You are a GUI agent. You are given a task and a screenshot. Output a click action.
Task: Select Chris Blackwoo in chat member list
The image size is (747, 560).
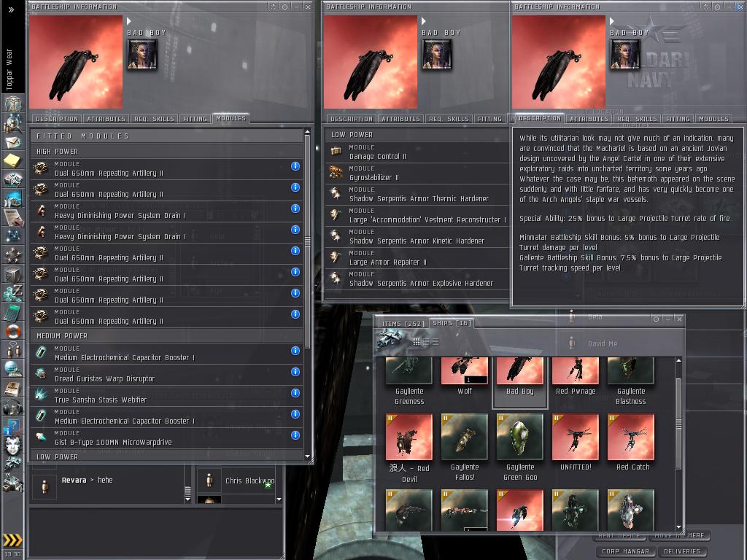click(236, 481)
